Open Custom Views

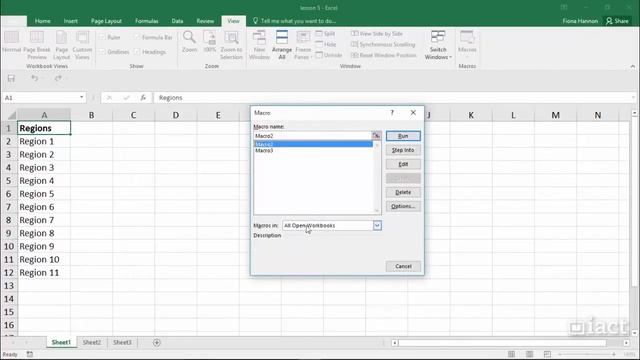pos(82,45)
